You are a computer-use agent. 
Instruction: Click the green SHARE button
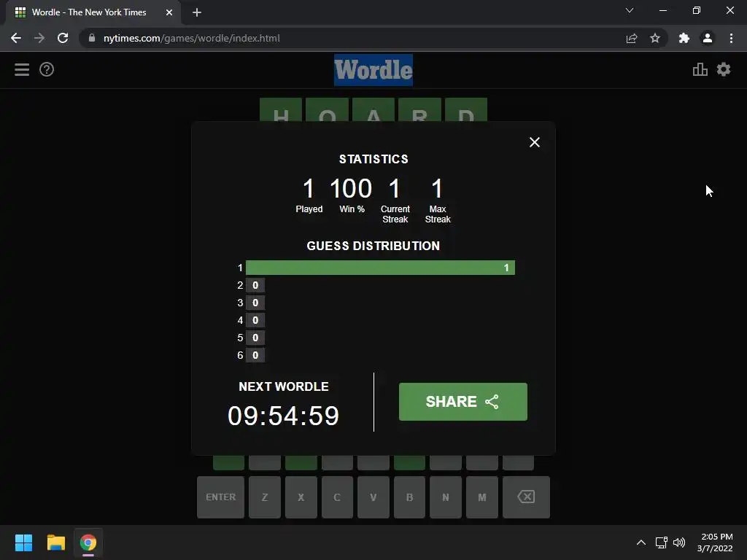click(463, 402)
